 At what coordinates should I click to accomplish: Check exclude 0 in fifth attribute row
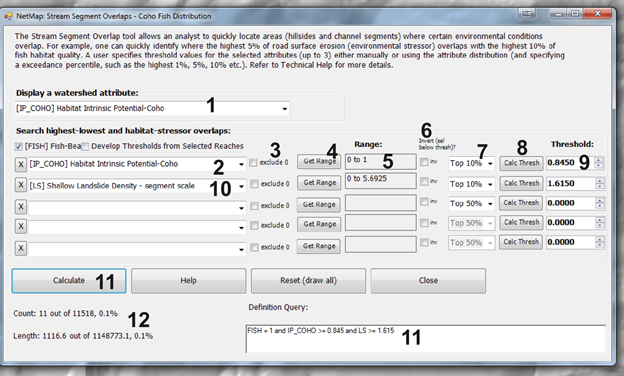click(x=254, y=247)
